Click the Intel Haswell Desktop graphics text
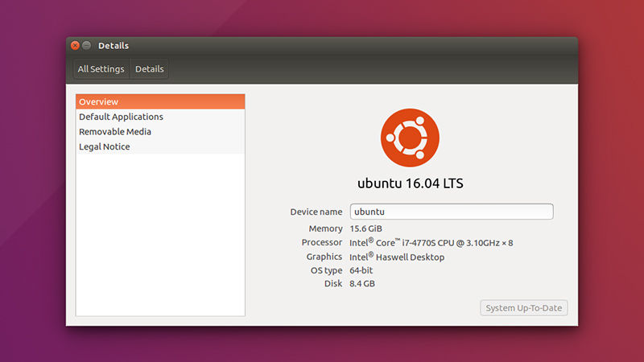Image resolution: width=644 pixels, height=362 pixels. click(x=396, y=257)
